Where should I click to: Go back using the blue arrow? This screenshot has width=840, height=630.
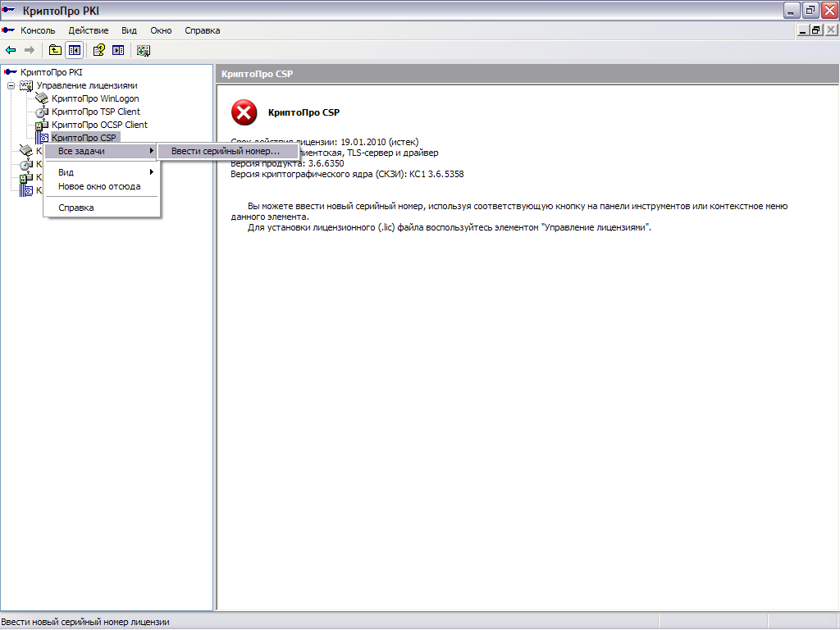point(11,50)
